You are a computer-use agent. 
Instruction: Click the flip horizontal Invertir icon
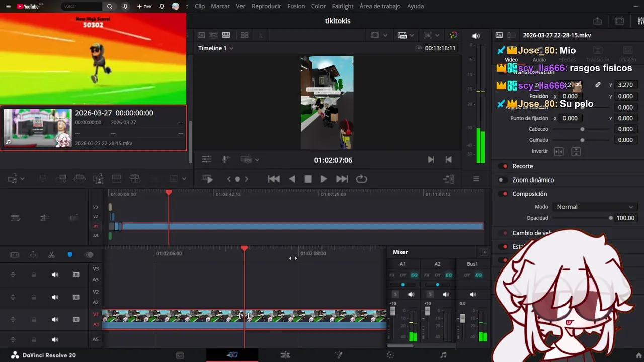559,151
